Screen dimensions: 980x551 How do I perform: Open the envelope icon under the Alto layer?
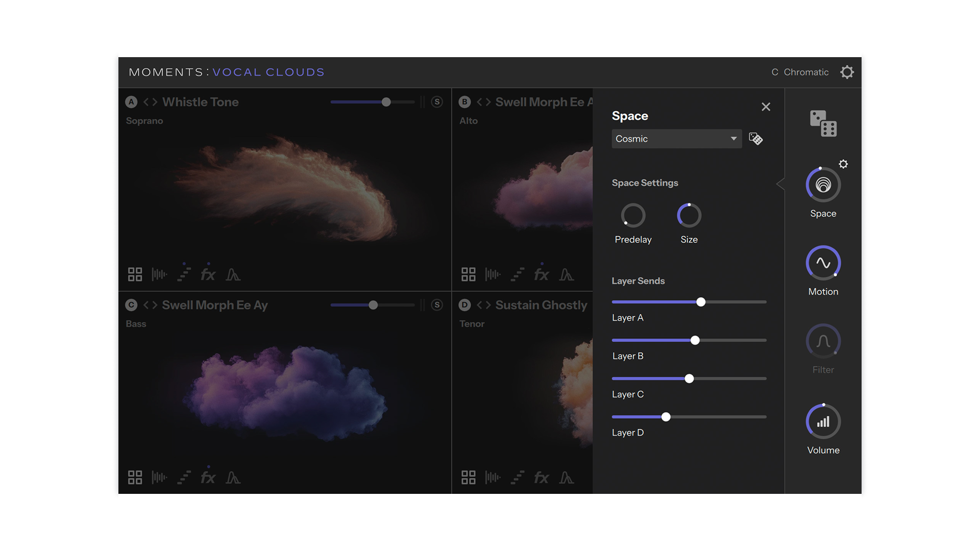pos(568,274)
